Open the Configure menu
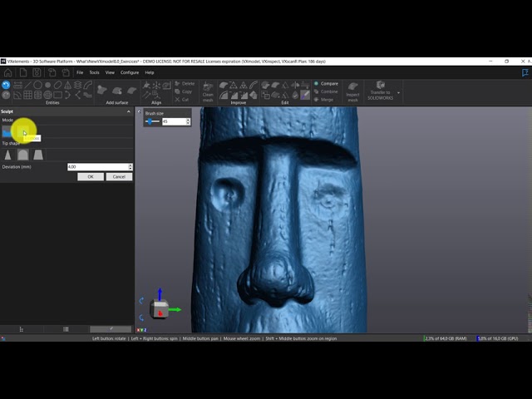The image size is (532, 399). pyautogui.click(x=130, y=72)
